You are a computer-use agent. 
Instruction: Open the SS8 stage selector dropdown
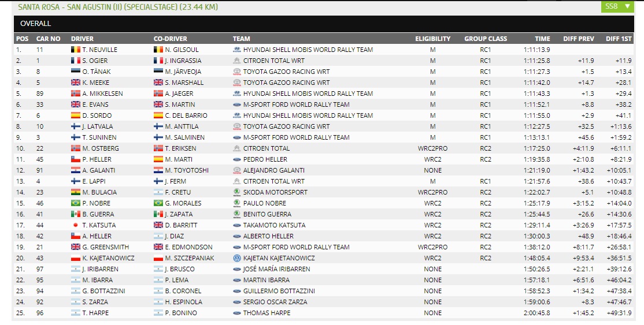point(617,6)
